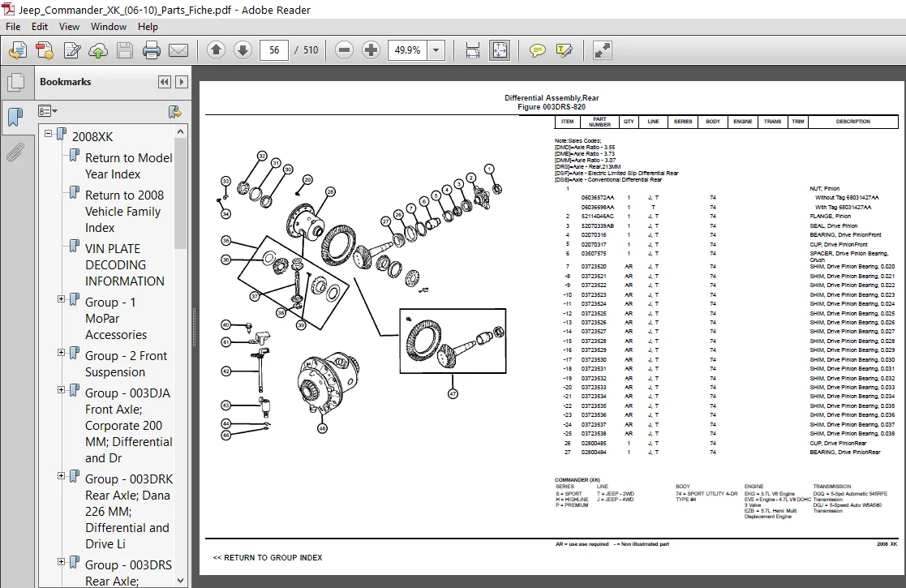Open the Edit menu

[39, 27]
